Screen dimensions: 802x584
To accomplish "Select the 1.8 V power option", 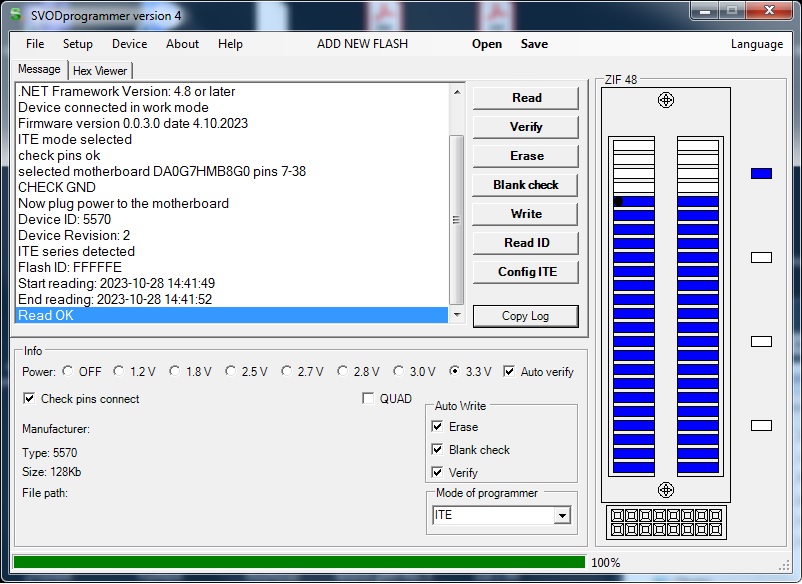I will 174,371.
